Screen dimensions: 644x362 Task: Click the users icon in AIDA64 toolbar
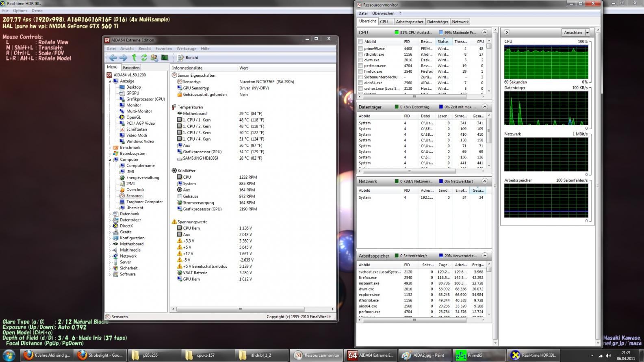coord(154,58)
